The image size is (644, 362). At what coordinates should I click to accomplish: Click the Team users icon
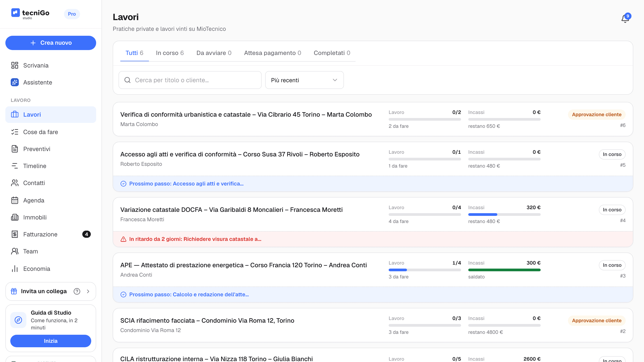(15, 251)
